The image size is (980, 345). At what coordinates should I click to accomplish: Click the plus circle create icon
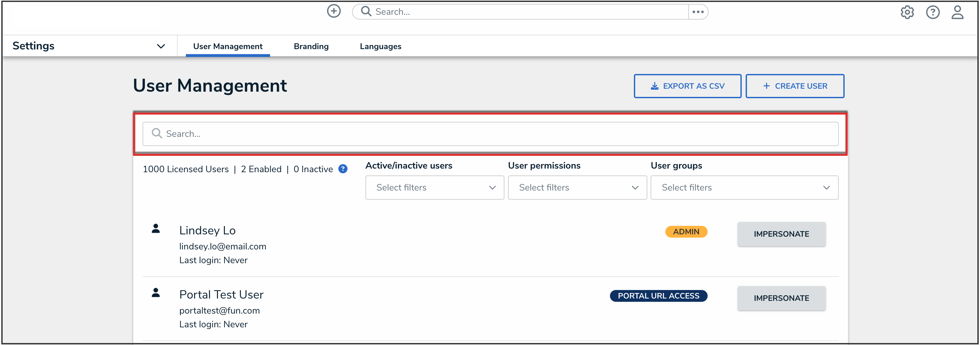334,11
